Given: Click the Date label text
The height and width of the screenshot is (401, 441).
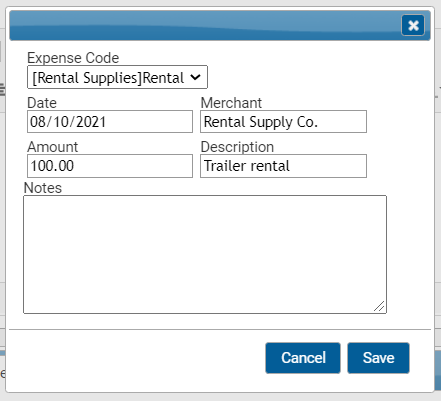Looking at the screenshot, I should tap(42, 103).
